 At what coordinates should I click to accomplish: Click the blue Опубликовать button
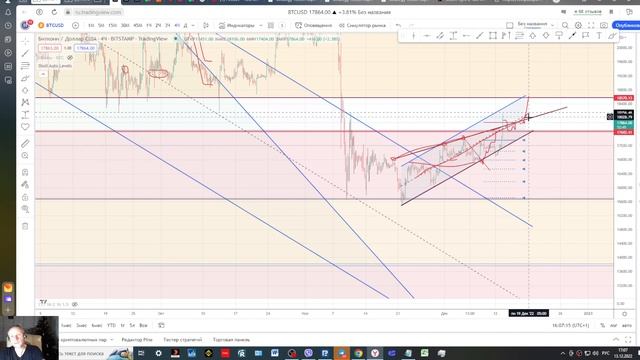pos(627,25)
